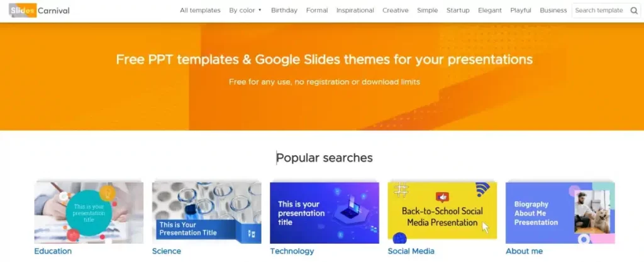Expand the By color dropdown
Viewport: 644px width, 262px height.
[245, 11]
